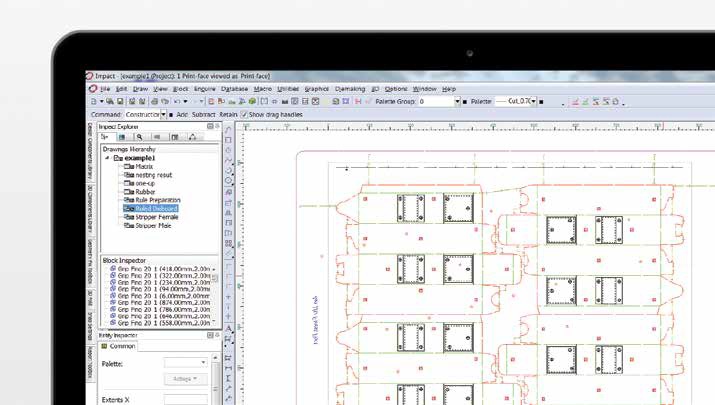Screen dimensions: 715x405
Task: Click the Save disk toolbar icon
Action: pos(120,101)
